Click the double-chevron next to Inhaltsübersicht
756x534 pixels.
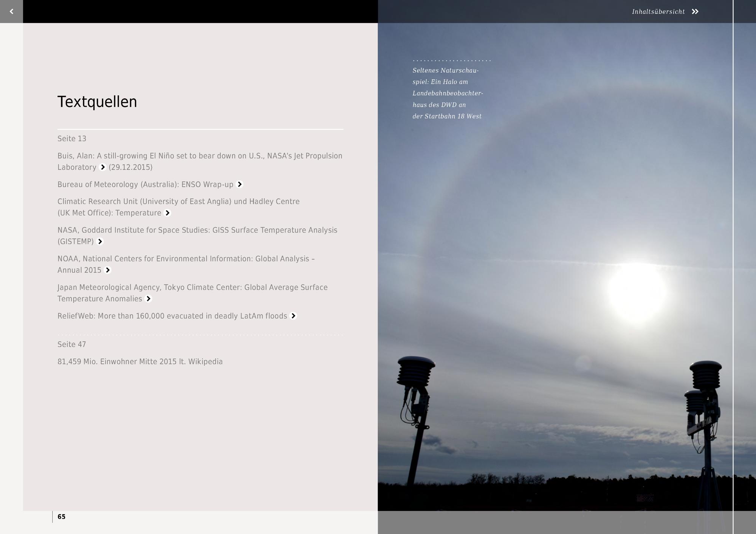click(695, 12)
